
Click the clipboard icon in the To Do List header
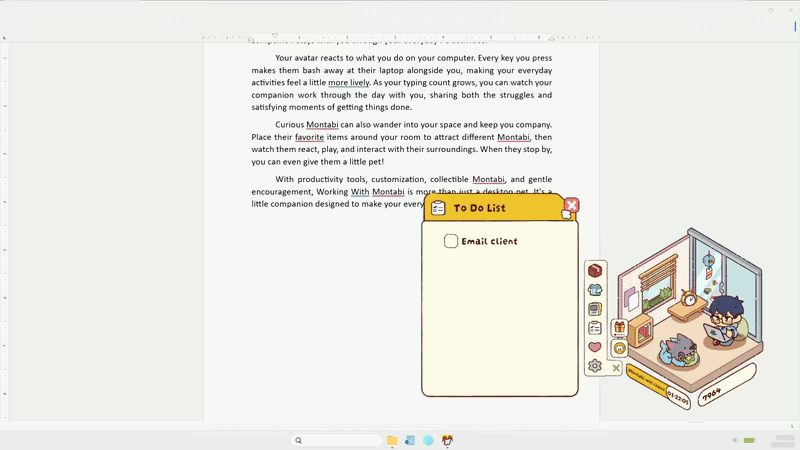click(438, 208)
